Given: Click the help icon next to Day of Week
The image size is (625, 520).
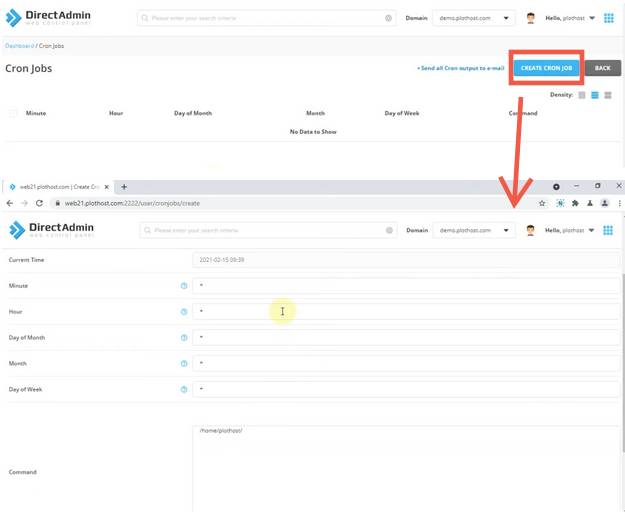Looking at the screenshot, I should [x=184, y=389].
